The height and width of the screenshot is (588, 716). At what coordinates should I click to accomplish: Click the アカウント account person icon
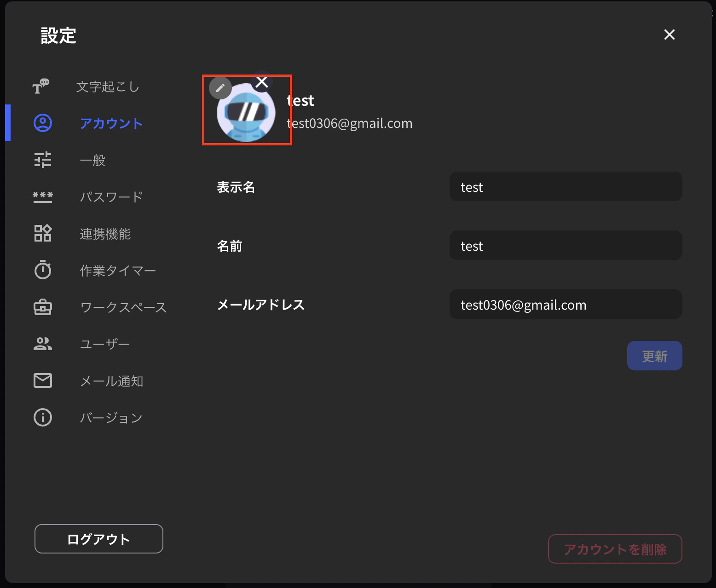[43, 123]
